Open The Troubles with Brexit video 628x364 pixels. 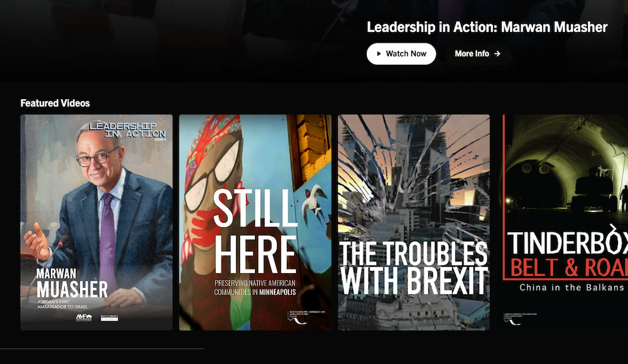(x=414, y=222)
